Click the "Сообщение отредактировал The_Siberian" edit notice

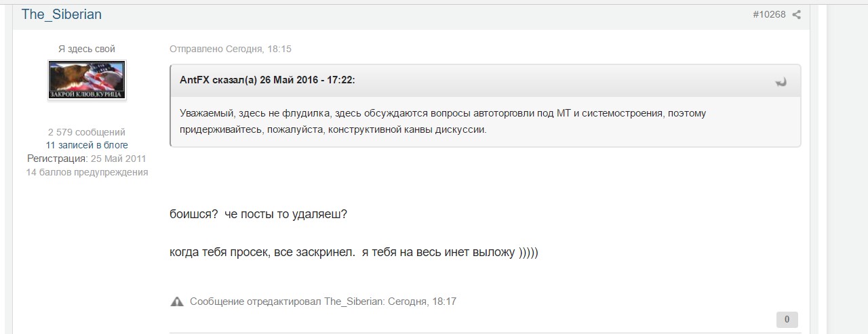click(x=288, y=301)
